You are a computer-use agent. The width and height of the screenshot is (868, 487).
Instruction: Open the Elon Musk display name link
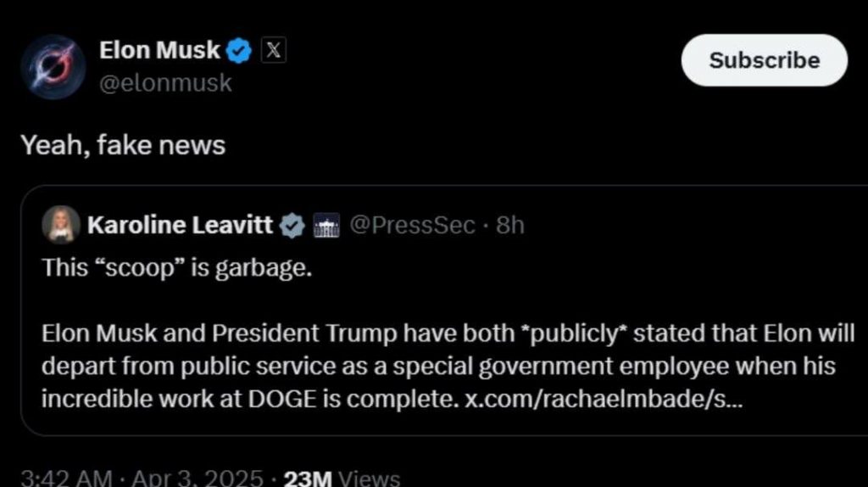[160, 51]
